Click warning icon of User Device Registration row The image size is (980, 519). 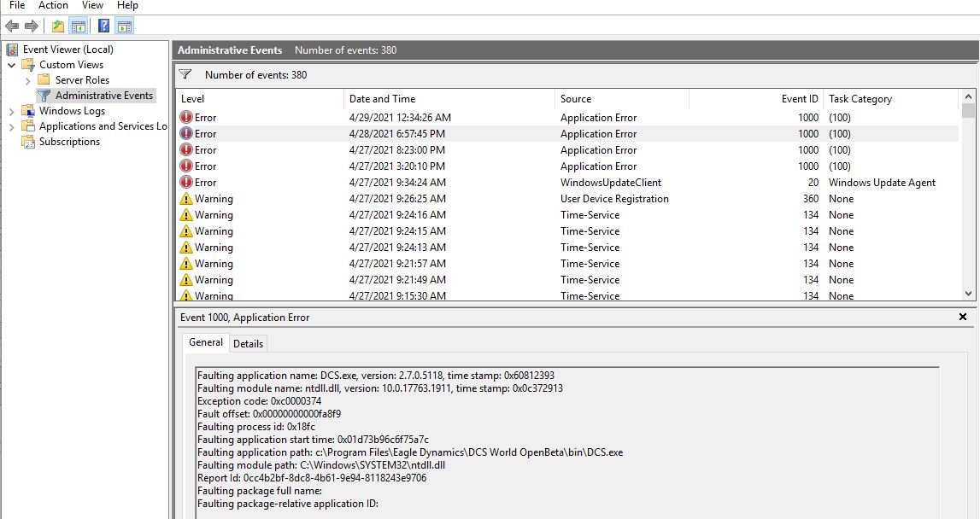(x=186, y=199)
